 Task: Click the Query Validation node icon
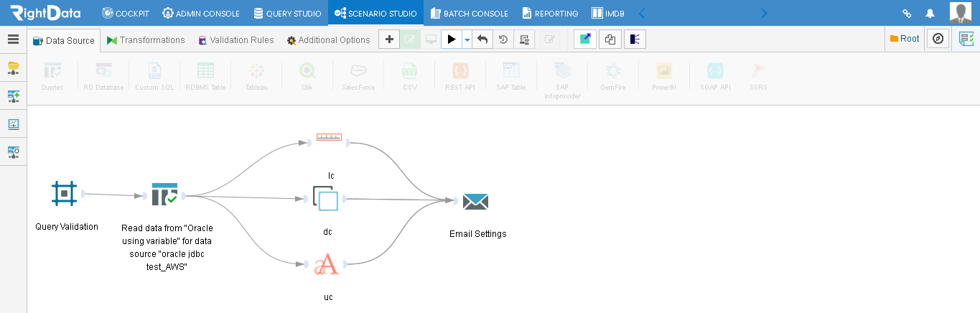point(65,194)
